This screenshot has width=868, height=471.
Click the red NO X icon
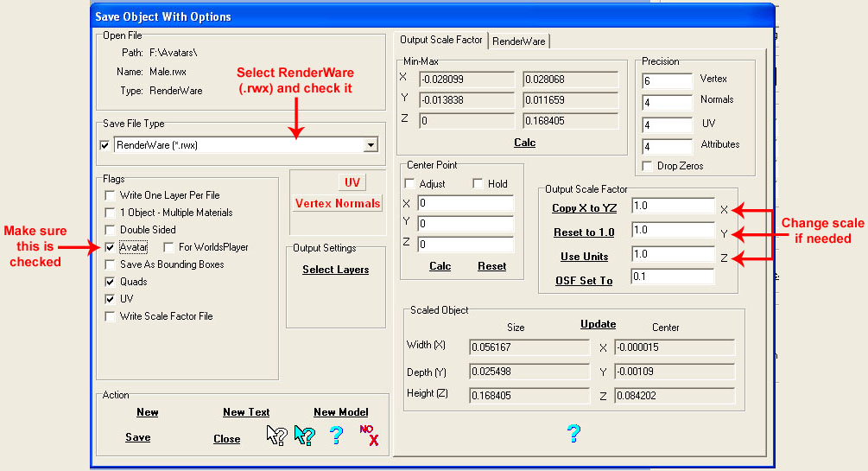pyautogui.click(x=369, y=435)
